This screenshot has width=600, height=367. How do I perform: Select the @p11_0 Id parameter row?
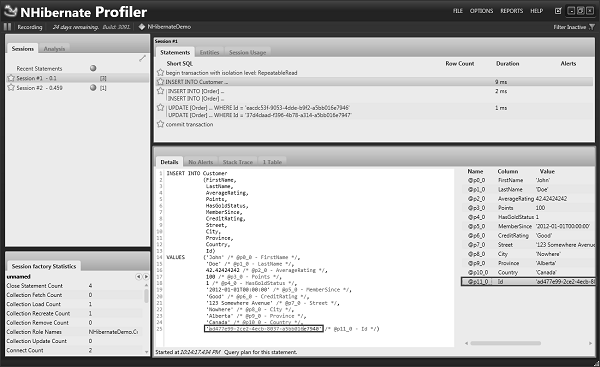point(529,281)
